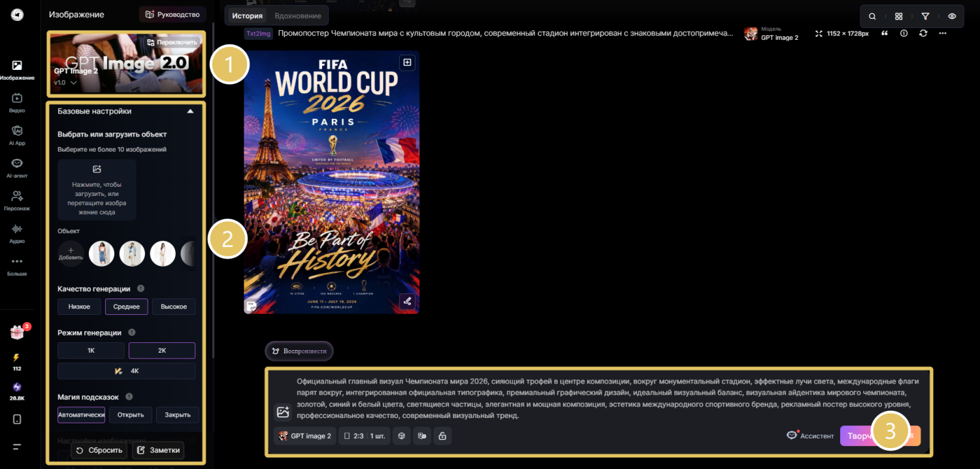The width and height of the screenshot is (980, 469).
Task: Click the cube icon in the prompt toolbar
Action: pos(402,436)
